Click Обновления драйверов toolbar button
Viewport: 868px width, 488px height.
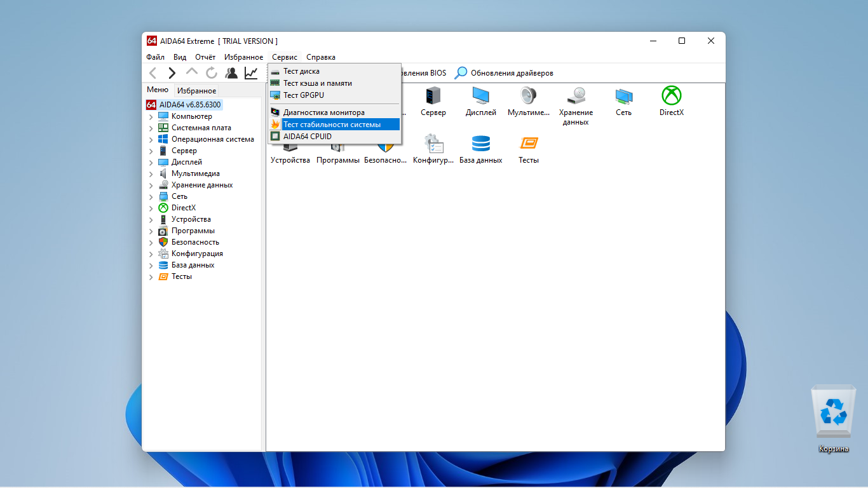point(505,73)
